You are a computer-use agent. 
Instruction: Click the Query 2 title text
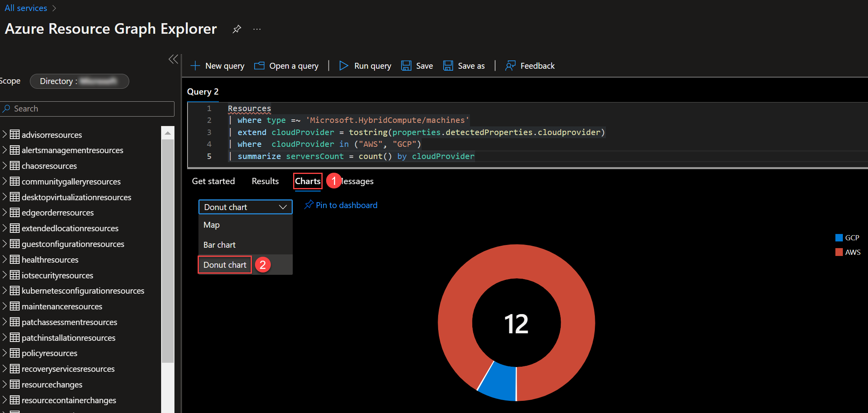tap(203, 91)
